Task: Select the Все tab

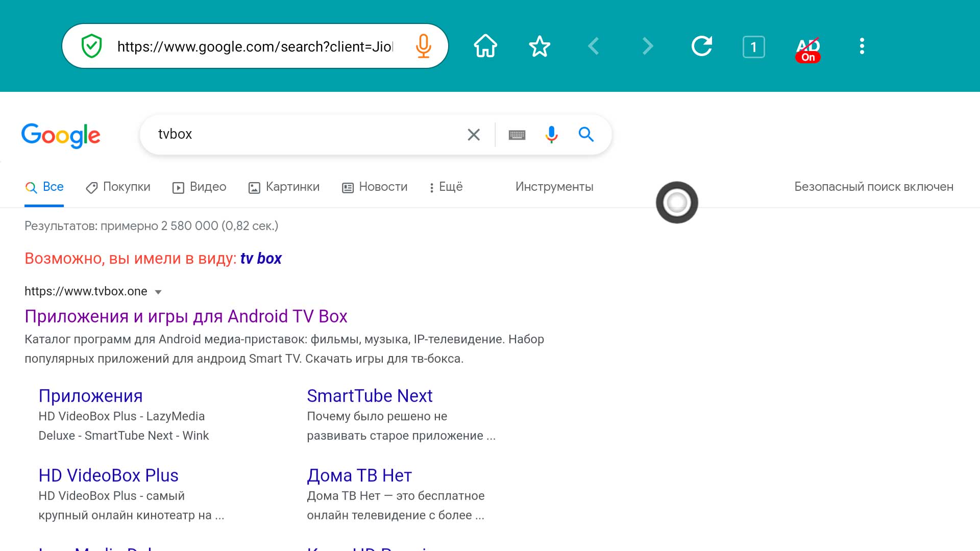Action: click(44, 187)
